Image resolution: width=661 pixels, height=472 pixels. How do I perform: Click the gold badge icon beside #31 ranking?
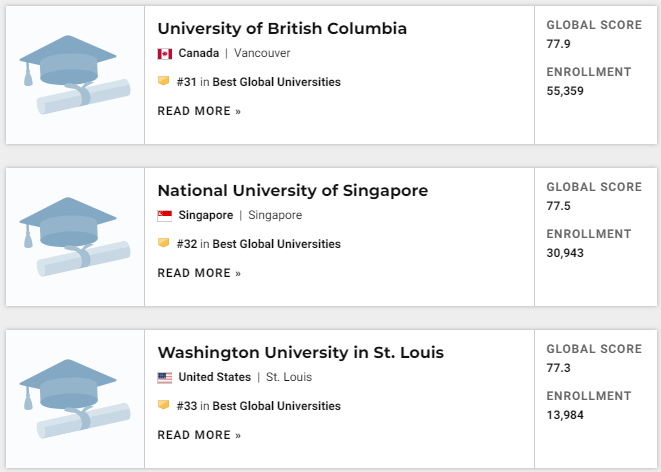(164, 80)
